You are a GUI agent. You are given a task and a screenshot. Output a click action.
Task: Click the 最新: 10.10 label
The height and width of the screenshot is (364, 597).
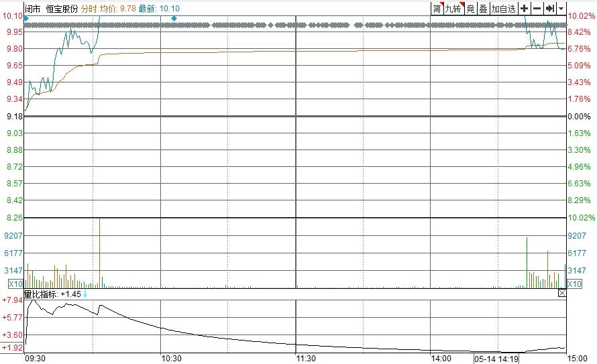click(x=159, y=9)
